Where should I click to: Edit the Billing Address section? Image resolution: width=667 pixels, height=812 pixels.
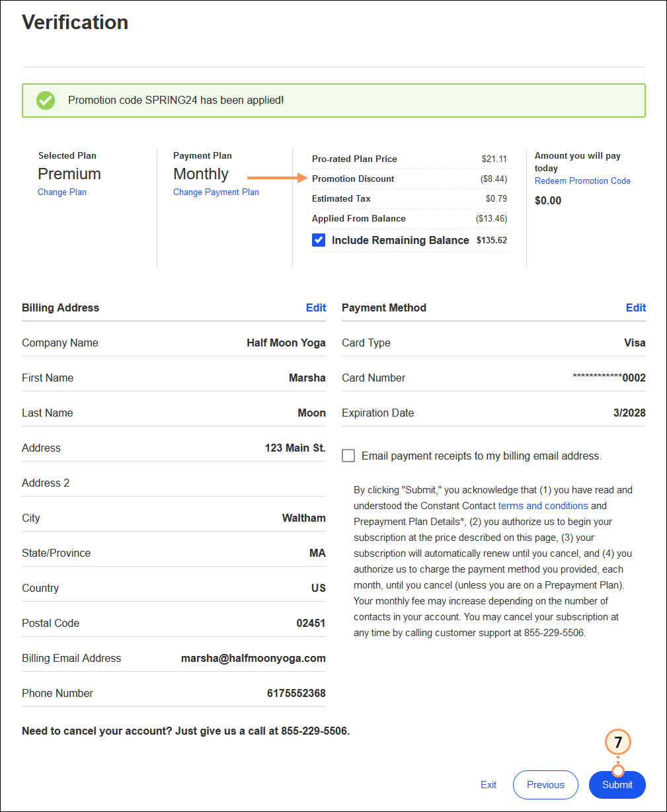(x=316, y=307)
